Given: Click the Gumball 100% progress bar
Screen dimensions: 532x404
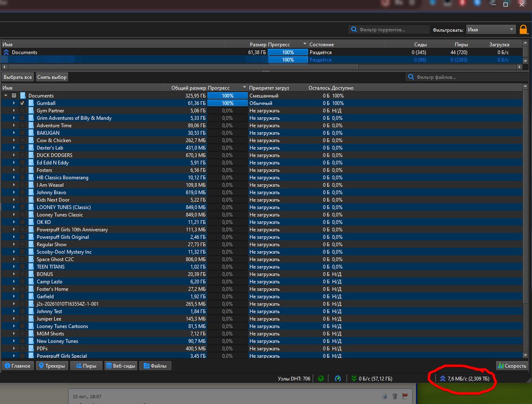Looking at the screenshot, I should tap(227, 103).
